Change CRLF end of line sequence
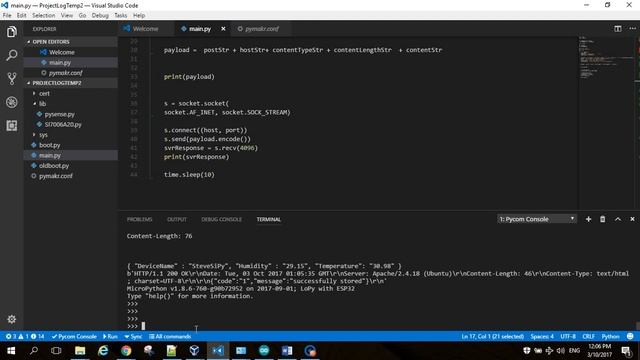This screenshot has width=640, height=360. (588, 336)
